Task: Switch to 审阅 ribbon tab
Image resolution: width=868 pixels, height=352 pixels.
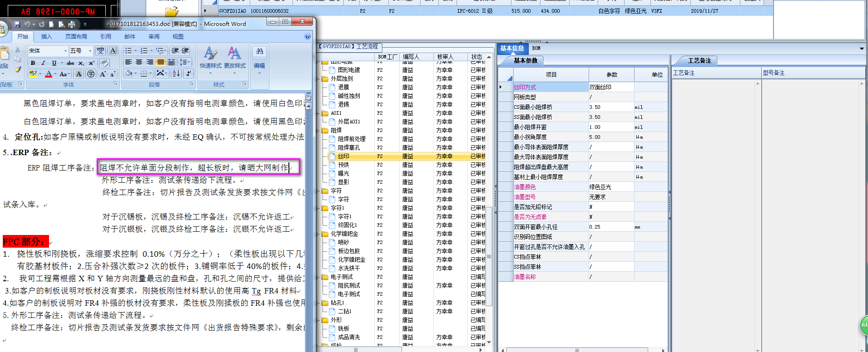Action: (154, 36)
